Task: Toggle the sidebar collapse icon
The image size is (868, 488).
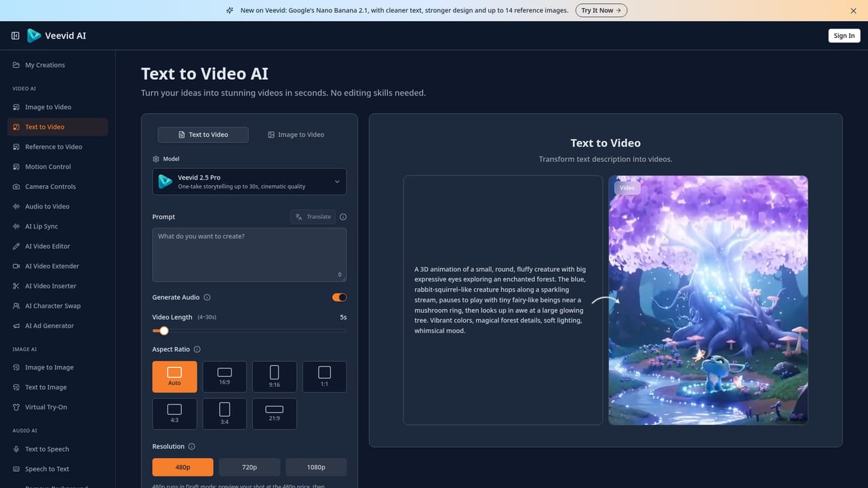Action: tap(16, 36)
